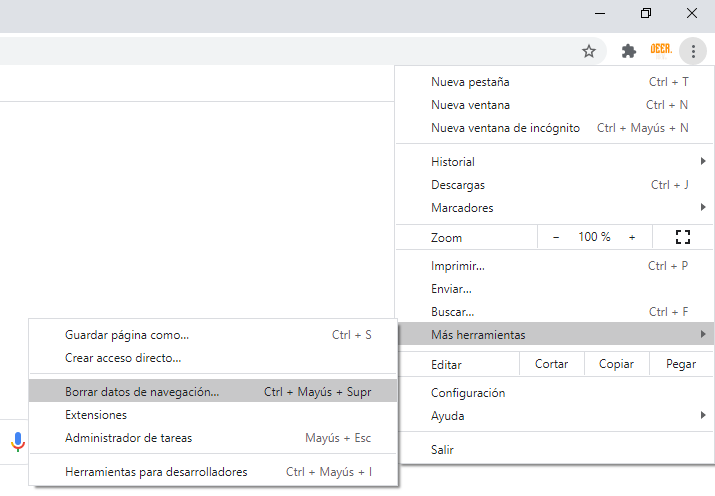Open Administrador de tareas
Viewport: 715px width, 496px height.
(x=213, y=438)
